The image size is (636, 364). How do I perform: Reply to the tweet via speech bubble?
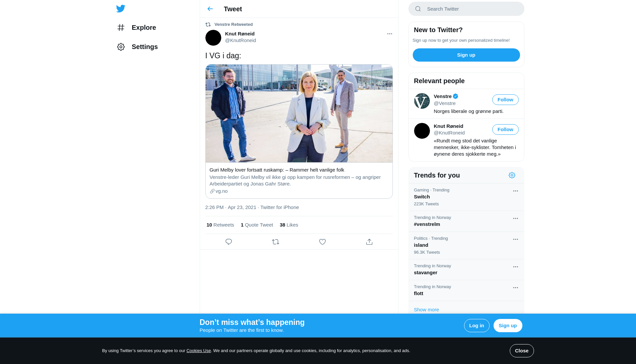click(229, 242)
